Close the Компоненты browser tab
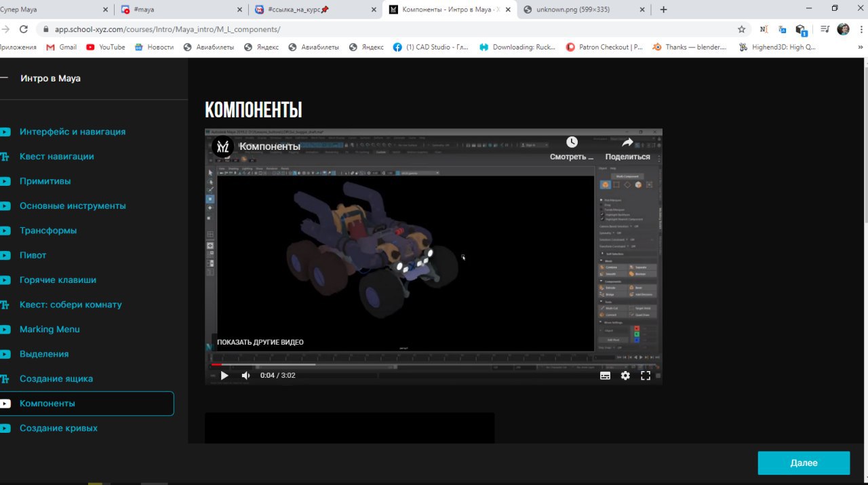The image size is (868, 485). tap(508, 9)
